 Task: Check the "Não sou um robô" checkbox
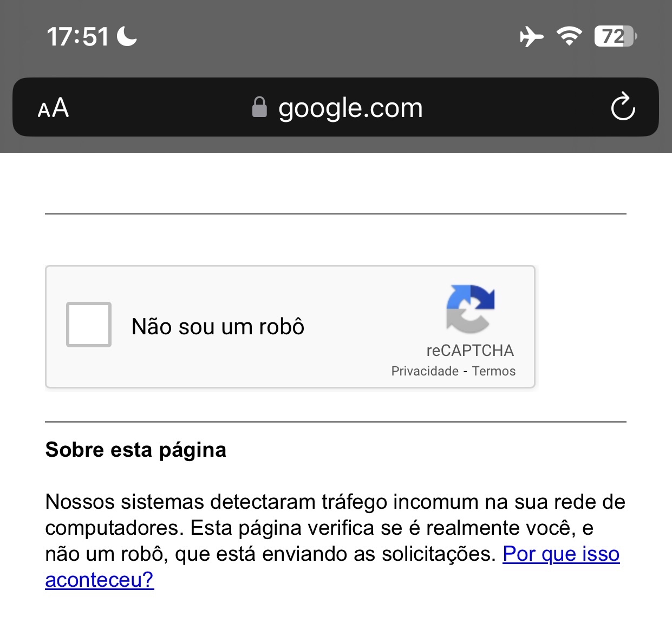coord(89,325)
